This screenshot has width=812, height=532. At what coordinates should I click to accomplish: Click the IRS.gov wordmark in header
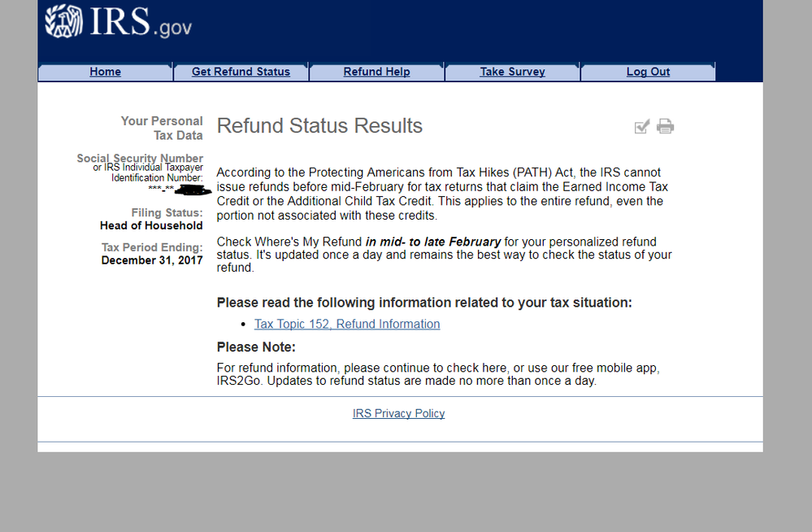[141, 22]
